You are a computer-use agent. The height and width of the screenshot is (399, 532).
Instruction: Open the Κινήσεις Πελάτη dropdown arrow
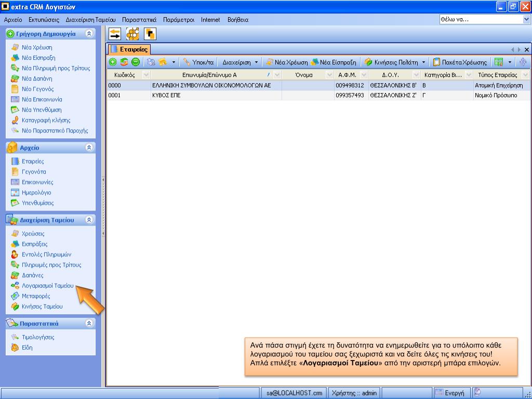click(x=423, y=62)
